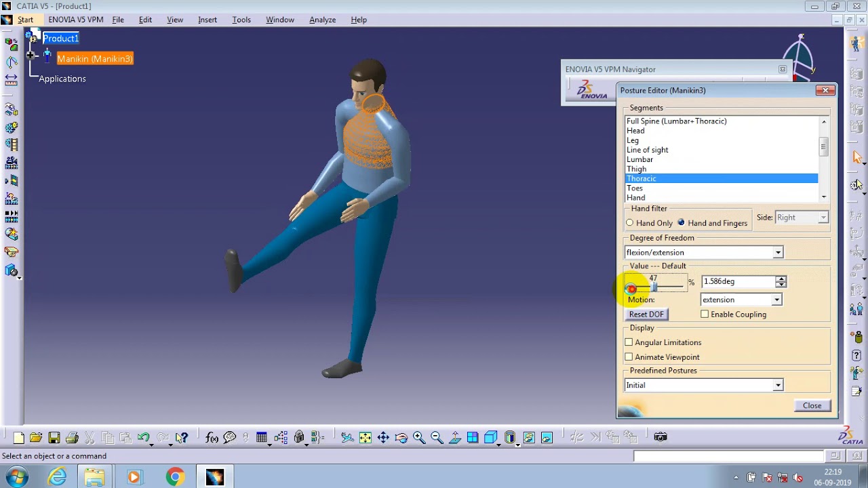Open the Formula f(x) tool

(x=212, y=438)
